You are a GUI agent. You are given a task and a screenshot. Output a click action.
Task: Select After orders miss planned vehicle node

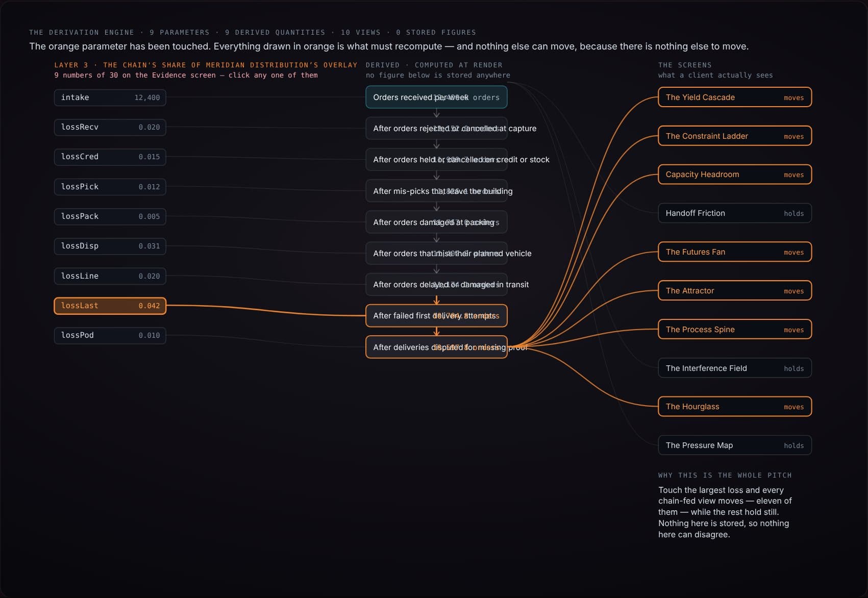436,253
